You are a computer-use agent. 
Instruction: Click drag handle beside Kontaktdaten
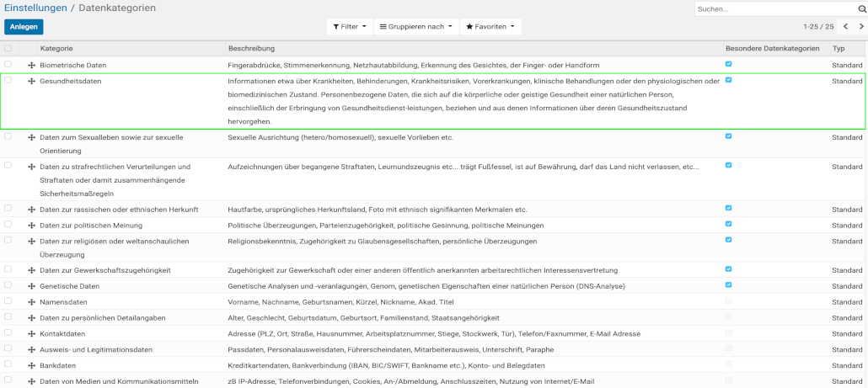point(31,334)
